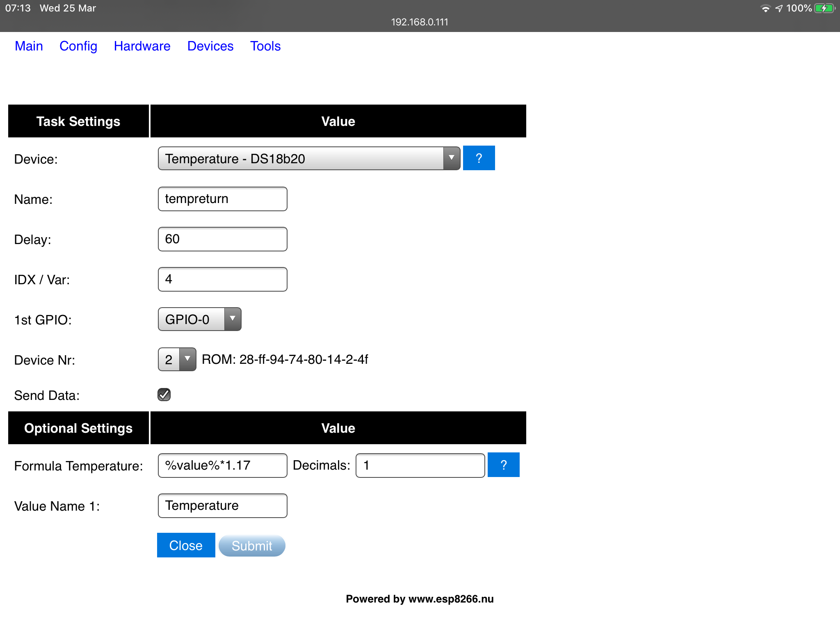Focus the Delay input field
Image resolution: width=840 pixels, height=630 pixels.
222,239
